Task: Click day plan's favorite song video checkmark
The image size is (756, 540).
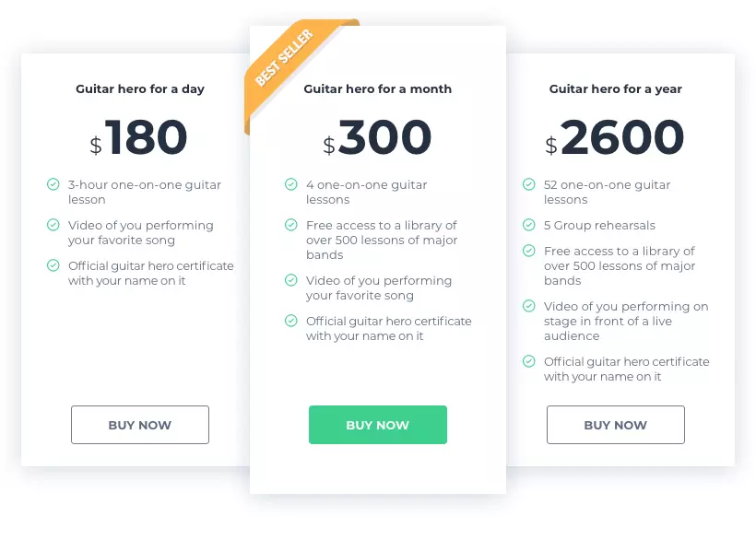Action: (53, 225)
